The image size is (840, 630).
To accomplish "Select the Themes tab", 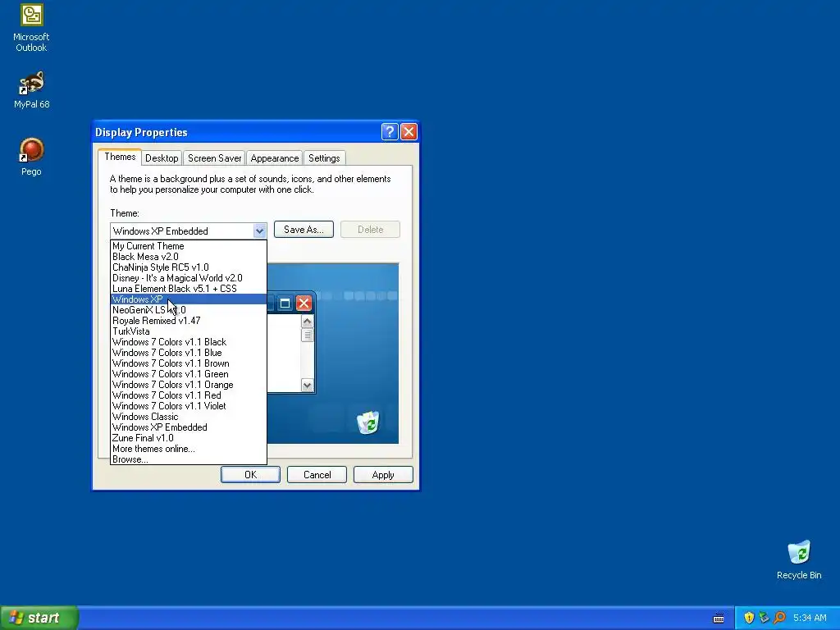I will tap(120, 157).
